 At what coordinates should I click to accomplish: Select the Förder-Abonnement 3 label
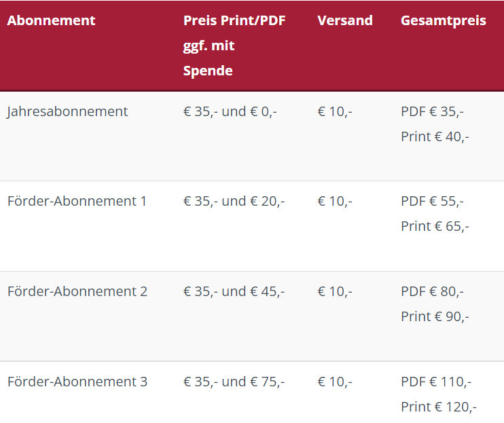coord(77,382)
